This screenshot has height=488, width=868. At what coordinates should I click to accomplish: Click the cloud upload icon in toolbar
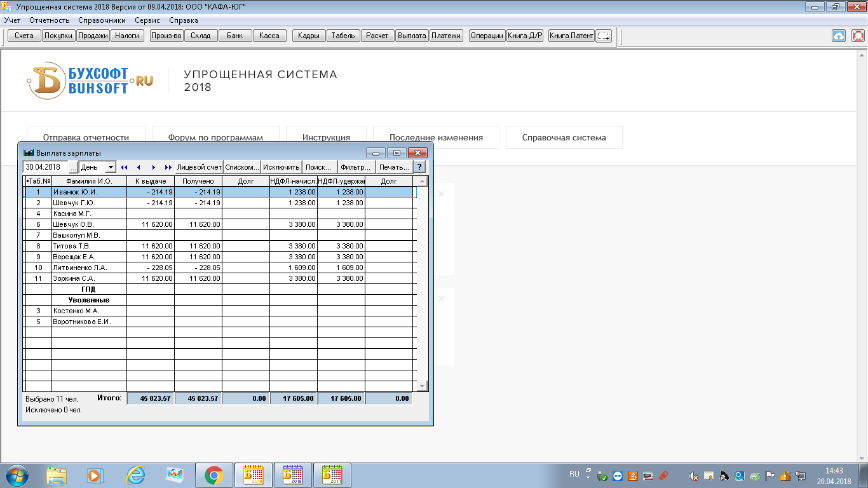click(839, 36)
